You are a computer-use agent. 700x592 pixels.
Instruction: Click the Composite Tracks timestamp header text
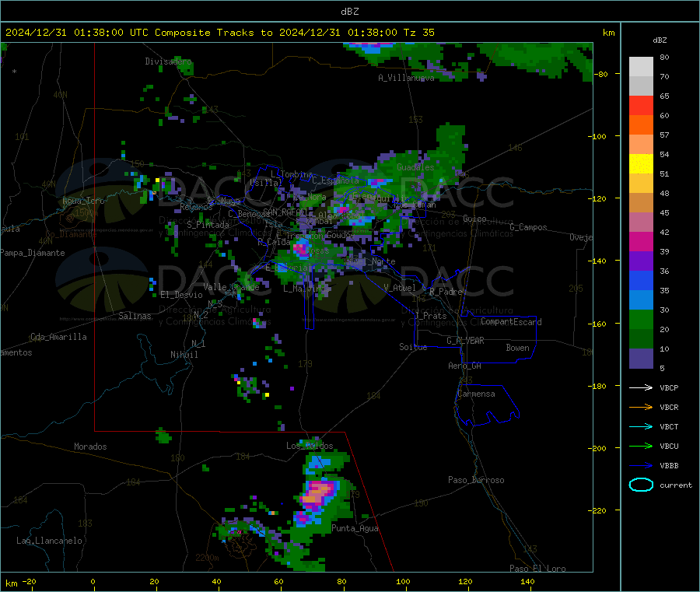coord(219,33)
